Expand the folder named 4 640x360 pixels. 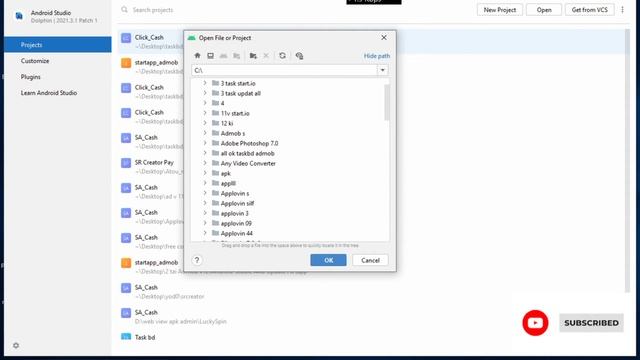pyautogui.click(x=205, y=103)
